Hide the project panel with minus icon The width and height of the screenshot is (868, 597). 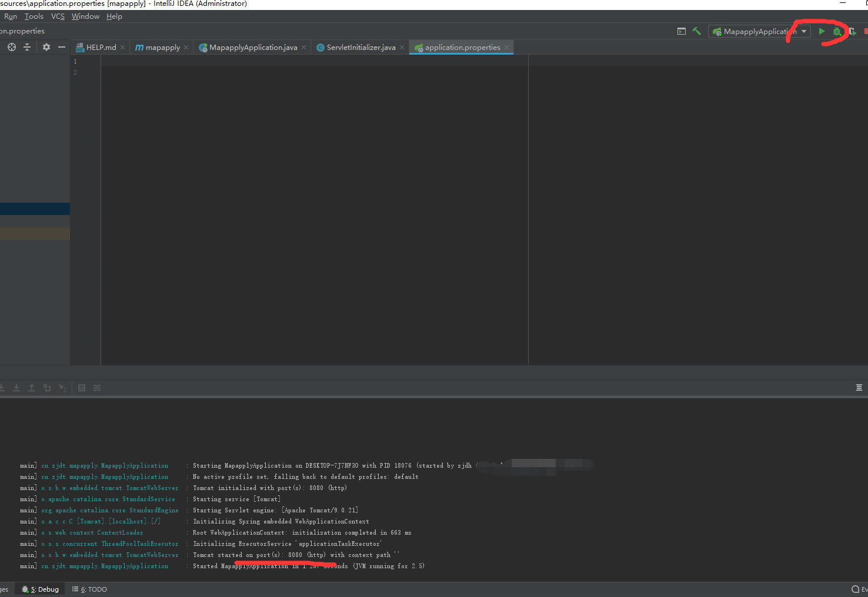pos(62,47)
